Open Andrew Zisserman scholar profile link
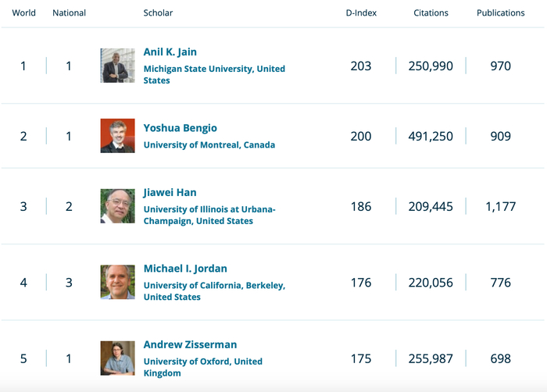547x392 pixels. (x=190, y=344)
